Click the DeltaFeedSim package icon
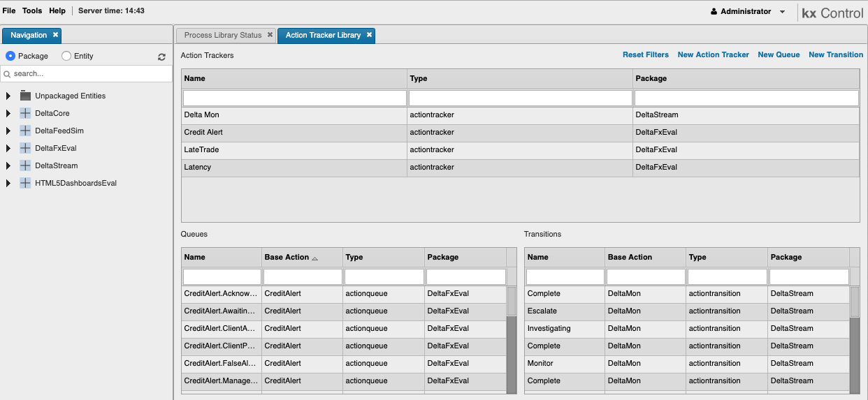 coord(25,131)
